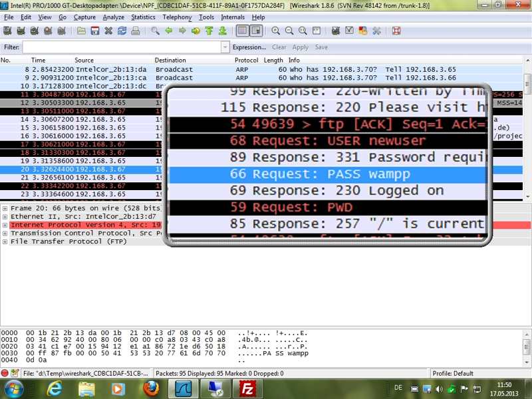Open the Statistics menu
The image size is (532, 399).
[143, 17]
